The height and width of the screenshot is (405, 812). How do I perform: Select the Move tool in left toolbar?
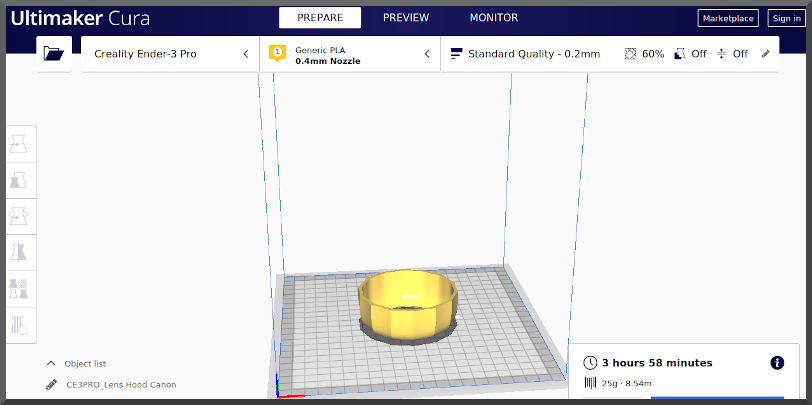19,145
